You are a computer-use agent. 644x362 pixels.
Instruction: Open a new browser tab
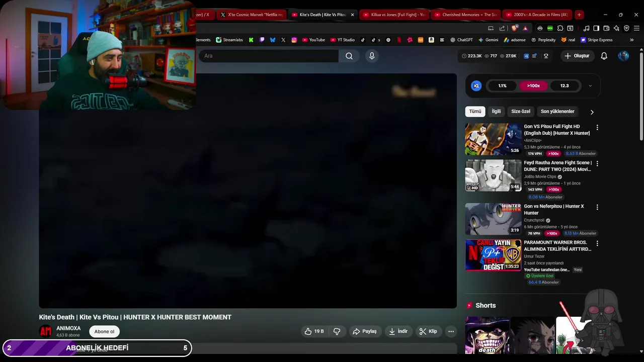click(x=579, y=15)
